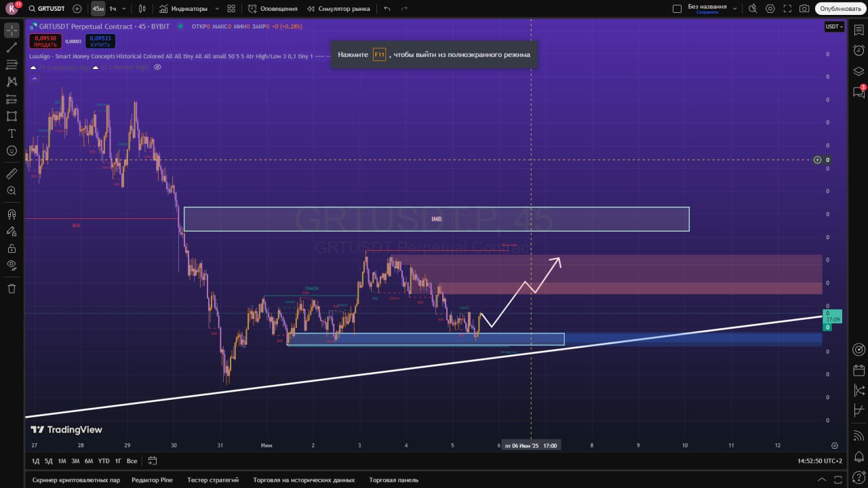The width and height of the screenshot is (868, 488).
Task: Undo the last chart action
Action: [387, 9]
